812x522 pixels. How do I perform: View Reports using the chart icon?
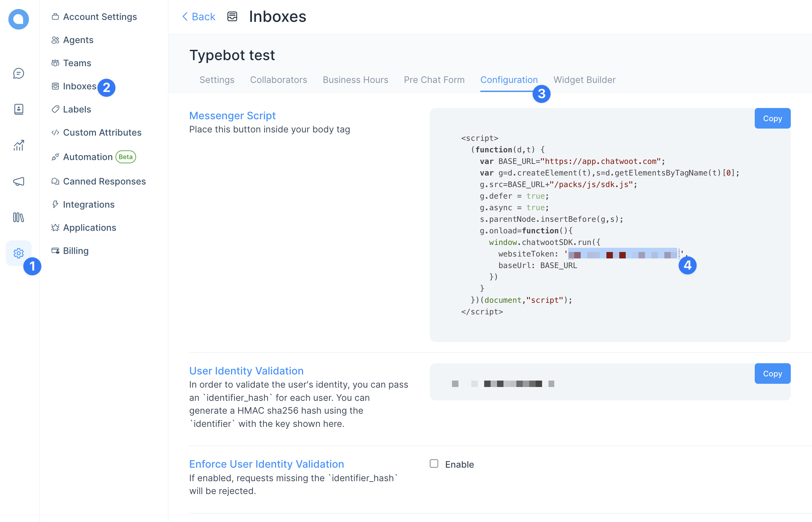click(18, 145)
